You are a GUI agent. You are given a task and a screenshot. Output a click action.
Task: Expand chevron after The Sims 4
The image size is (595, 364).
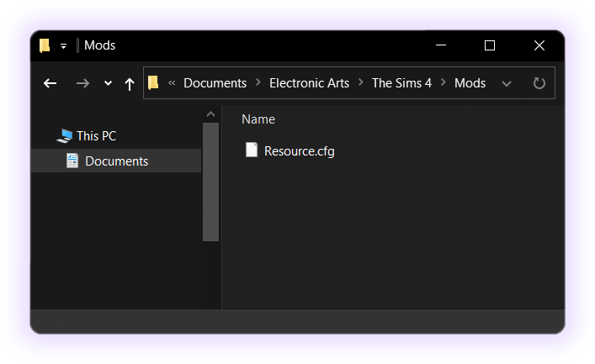click(x=444, y=82)
